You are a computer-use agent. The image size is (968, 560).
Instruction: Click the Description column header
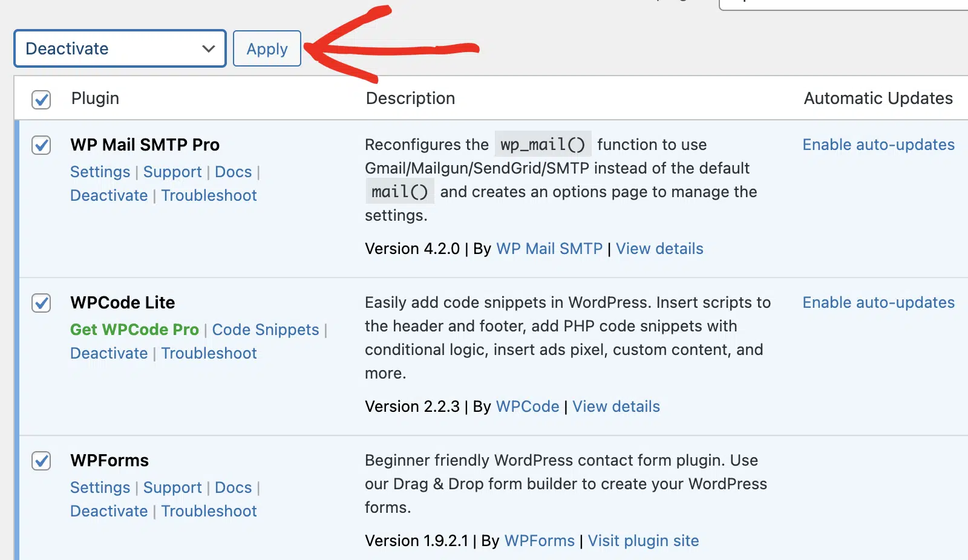(410, 98)
